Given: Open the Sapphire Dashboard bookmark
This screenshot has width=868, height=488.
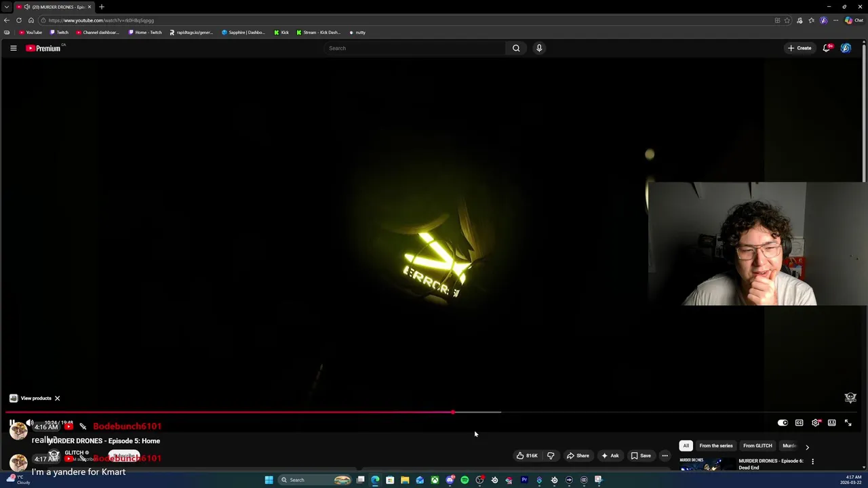Looking at the screenshot, I should click(x=243, y=33).
